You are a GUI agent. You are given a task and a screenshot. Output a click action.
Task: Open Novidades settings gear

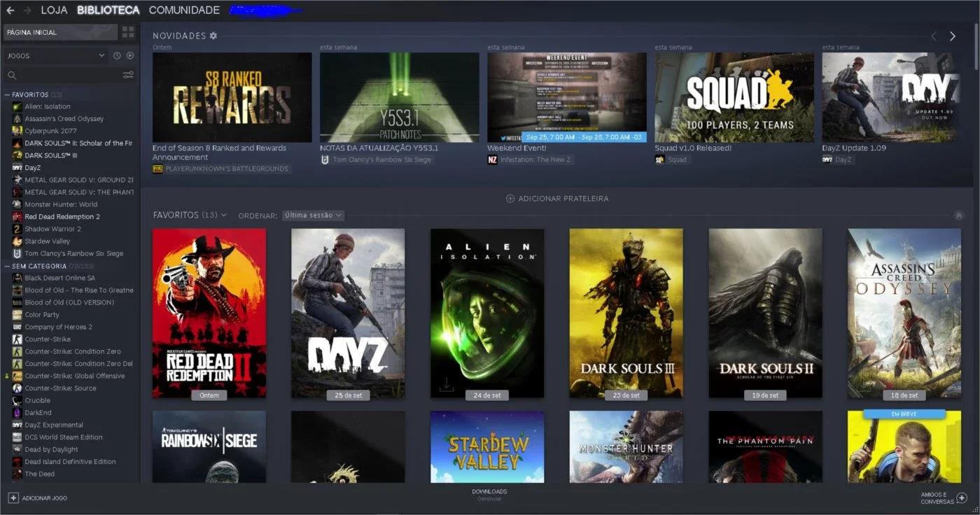pos(213,36)
